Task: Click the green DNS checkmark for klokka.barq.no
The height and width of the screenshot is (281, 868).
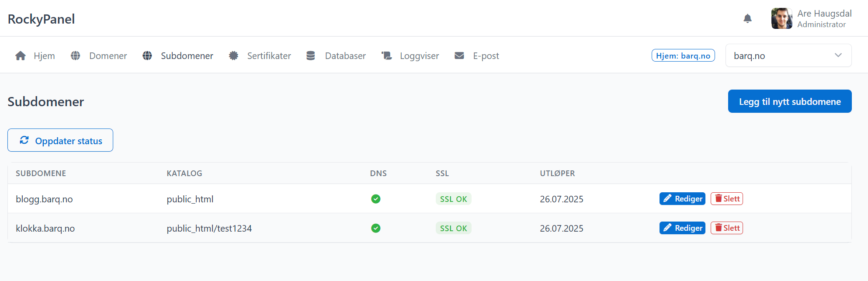Action: tap(375, 228)
